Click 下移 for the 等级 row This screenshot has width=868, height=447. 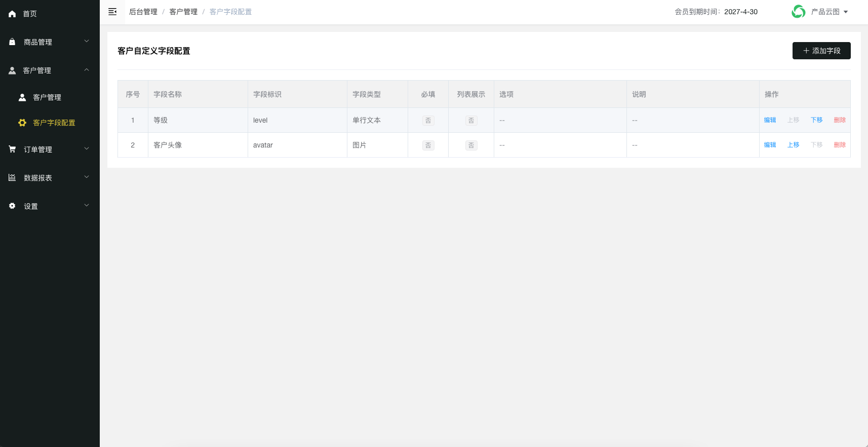coord(816,120)
